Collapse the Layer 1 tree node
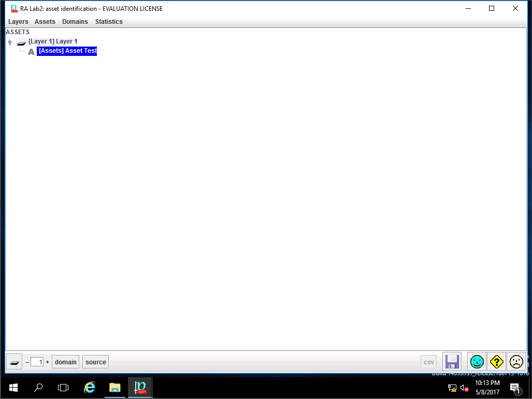The width and height of the screenshot is (532, 399). pyautogui.click(x=10, y=42)
